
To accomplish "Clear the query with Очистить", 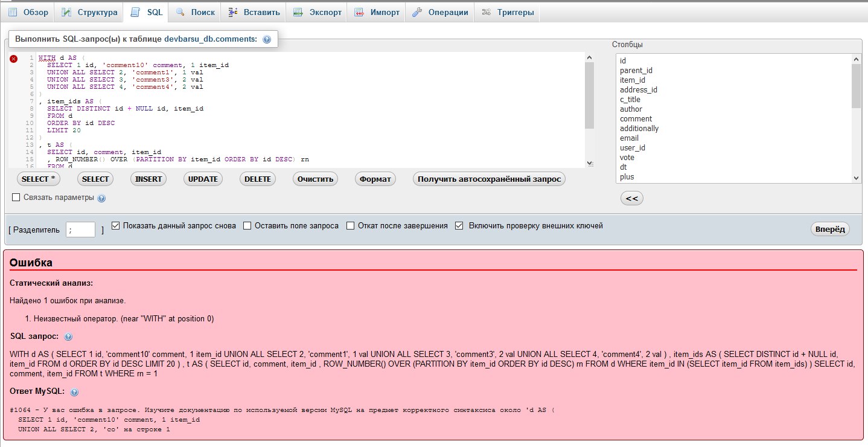I will 316,179.
